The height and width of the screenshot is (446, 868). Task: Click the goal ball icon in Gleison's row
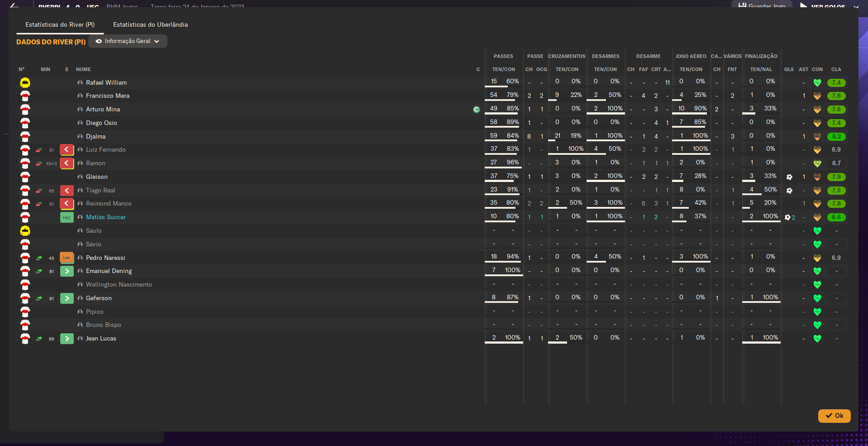(789, 177)
